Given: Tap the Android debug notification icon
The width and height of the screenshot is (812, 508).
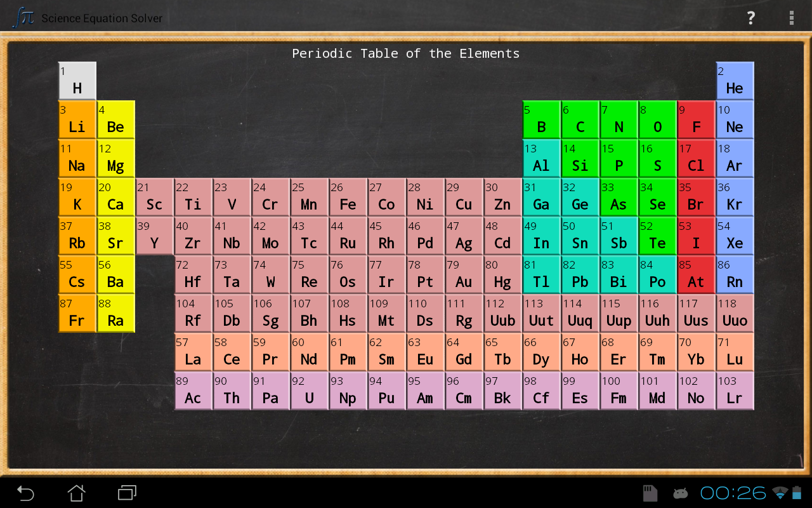Looking at the screenshot, I should 680,493.
